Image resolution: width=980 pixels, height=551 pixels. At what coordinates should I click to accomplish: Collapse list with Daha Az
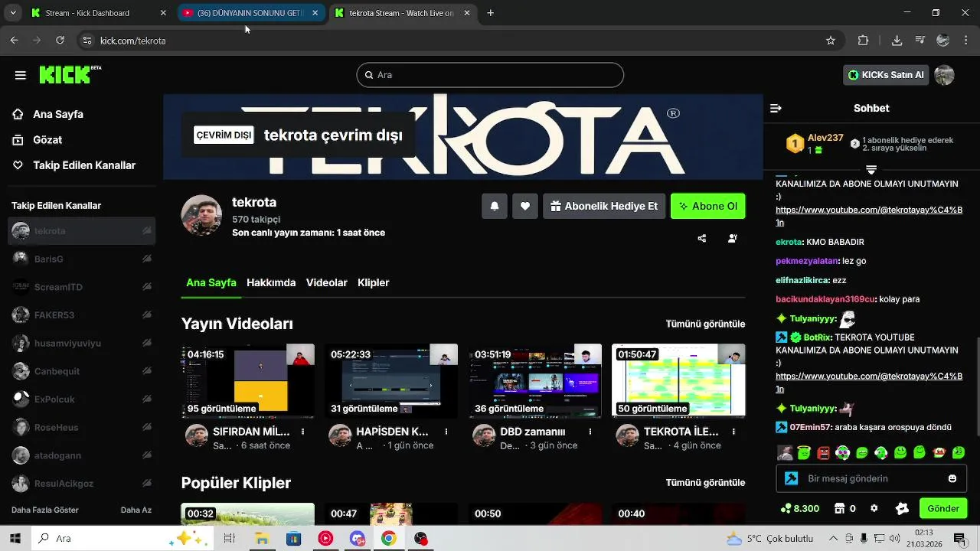(x=136, y=510)
